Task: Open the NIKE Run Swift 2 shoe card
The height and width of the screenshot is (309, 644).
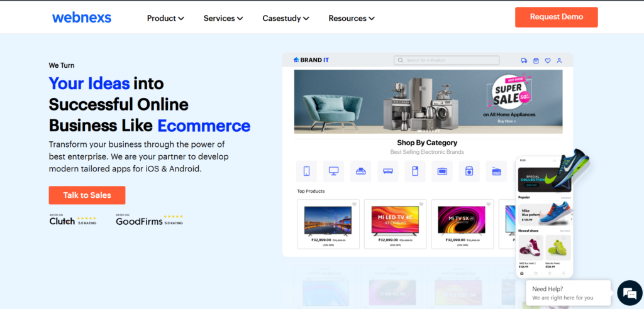Action: pos(531,252)
